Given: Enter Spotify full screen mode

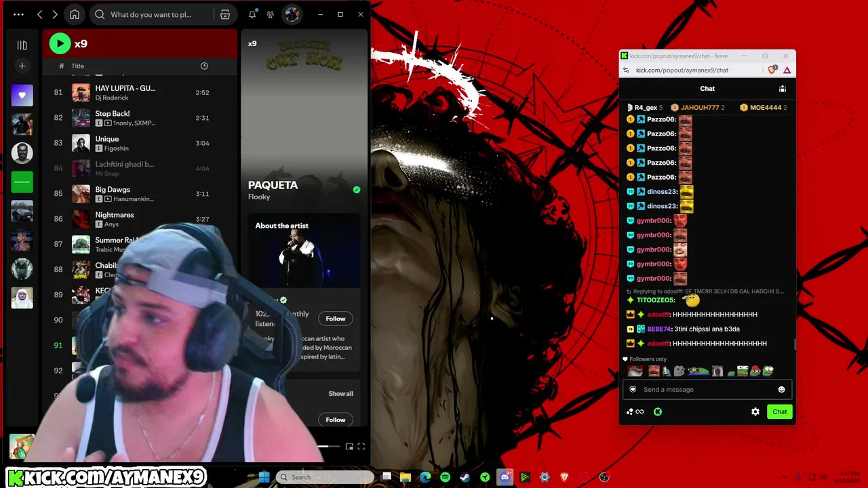Looking at the screenshot, I should coord(361,446).
